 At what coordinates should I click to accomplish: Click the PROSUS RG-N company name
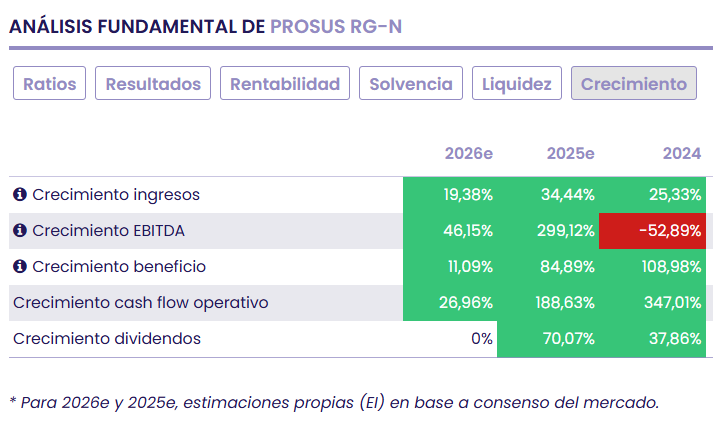(x=336, y=26)
